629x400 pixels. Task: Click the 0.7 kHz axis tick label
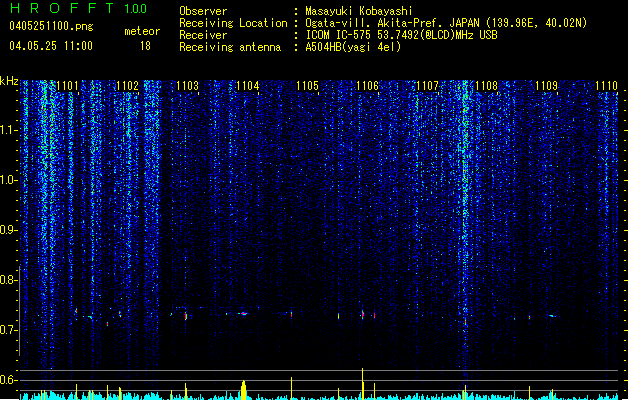[x=8, y=330]
